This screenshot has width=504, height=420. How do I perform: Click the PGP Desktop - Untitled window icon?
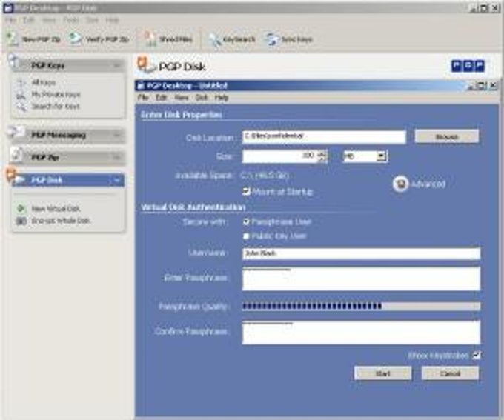(141, 85)
